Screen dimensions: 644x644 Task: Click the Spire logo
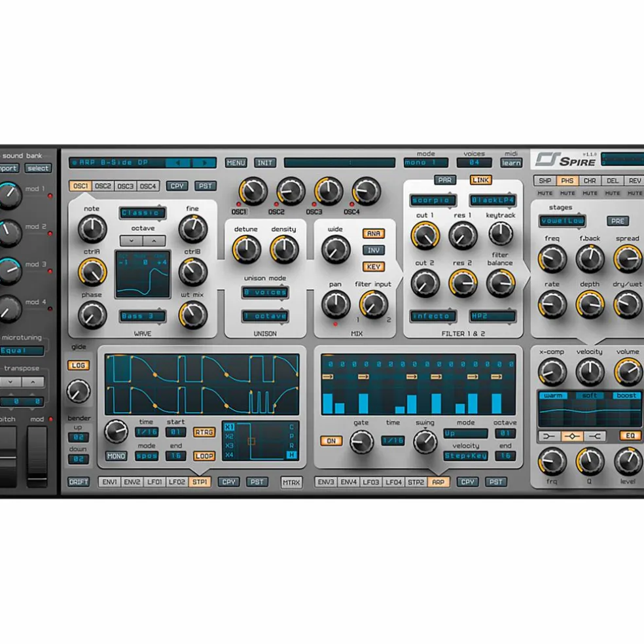(x=565, y=160)
